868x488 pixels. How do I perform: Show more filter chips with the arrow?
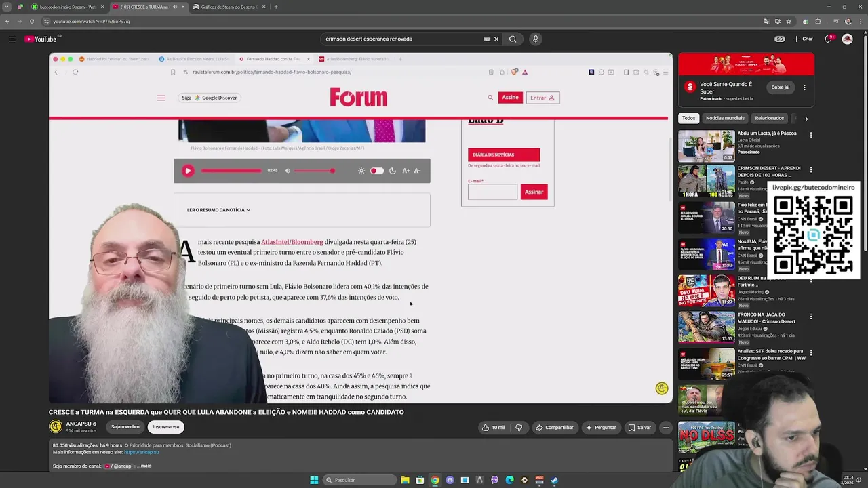tap(806, 119)
